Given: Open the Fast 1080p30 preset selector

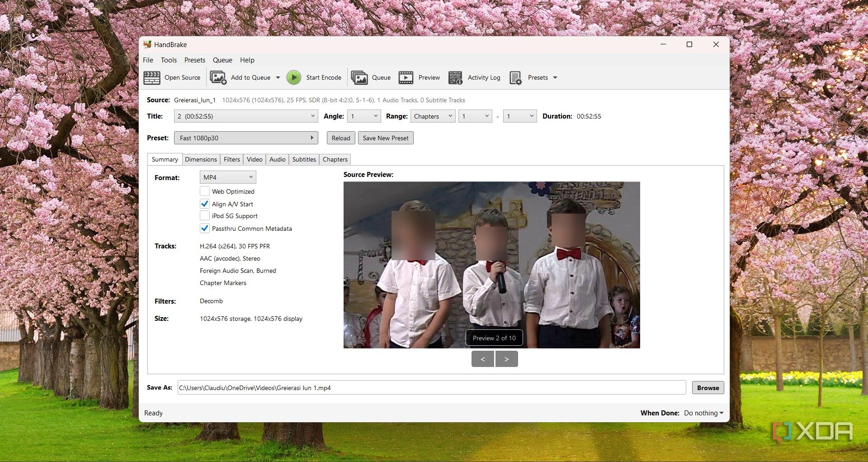Looking at the screenshot, I should coord(246,138).
